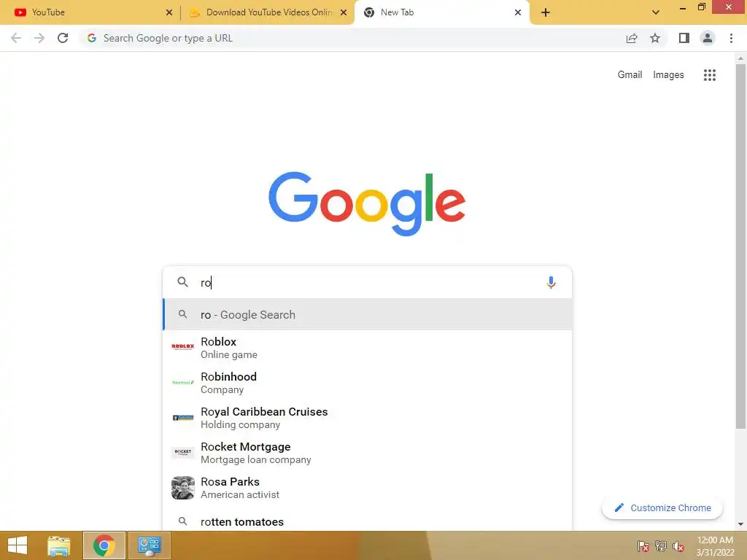
Task: Open the Control Panel taskbar icon
Action: 150,545
